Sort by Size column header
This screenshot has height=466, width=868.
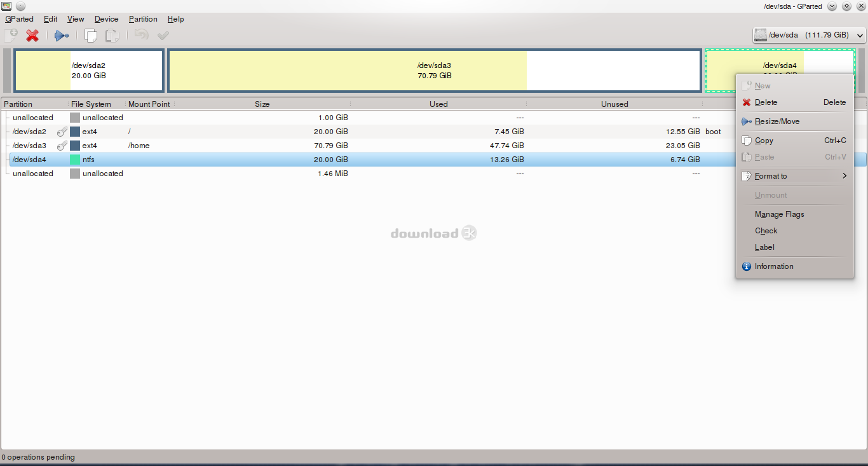(262, 104)
